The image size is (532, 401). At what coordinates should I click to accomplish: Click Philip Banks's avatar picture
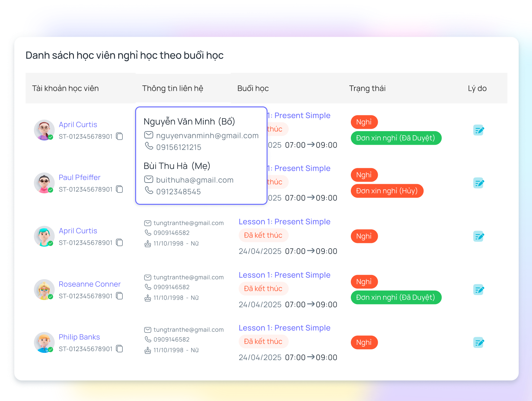pyautogui.click(x=44, y=343)
